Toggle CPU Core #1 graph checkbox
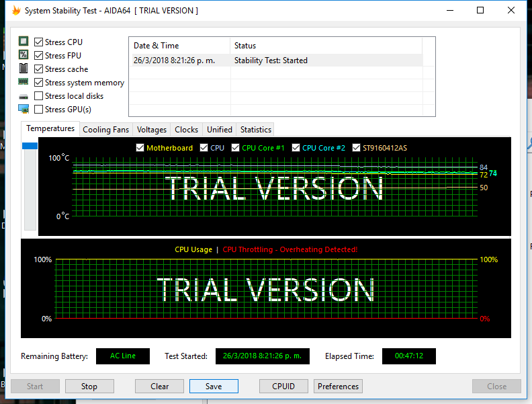Viewport: 532px width, 404px height. (x=236, y=148)
